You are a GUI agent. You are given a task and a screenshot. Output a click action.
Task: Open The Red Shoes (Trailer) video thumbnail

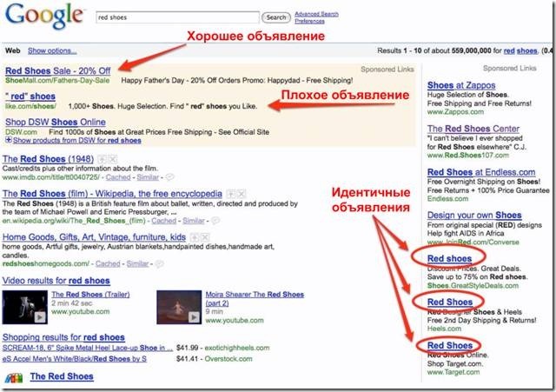click(25, 307)
